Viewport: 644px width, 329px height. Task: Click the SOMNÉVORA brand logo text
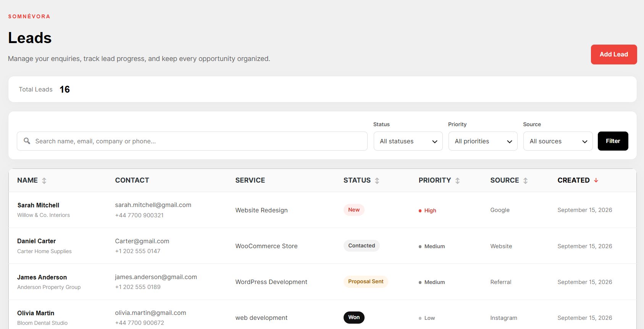[29, 16]
